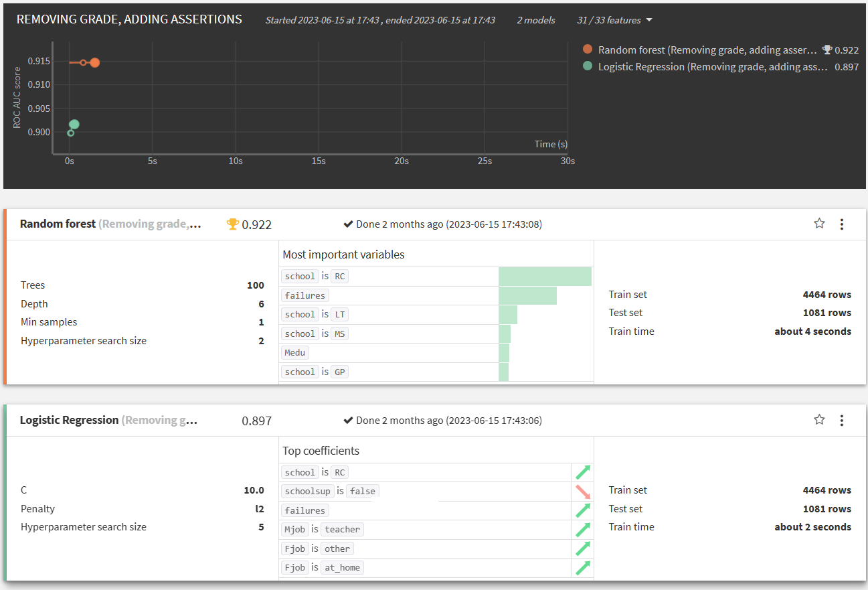The image size is (868, 590).
Task: Click the upward arrow for school is RC coefficient
Action: [x=582, y=472]
